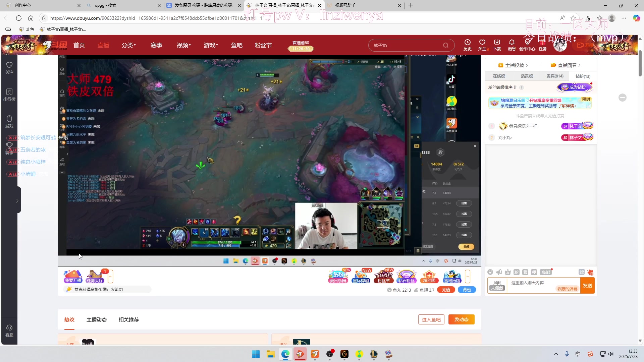The width and height of the screenshot is (644, 362).
Task: Go to browser home page
Action: [31, 18]
